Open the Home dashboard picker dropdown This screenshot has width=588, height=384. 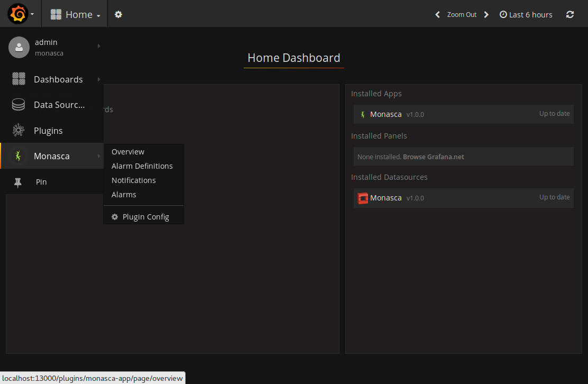[76, 14]
